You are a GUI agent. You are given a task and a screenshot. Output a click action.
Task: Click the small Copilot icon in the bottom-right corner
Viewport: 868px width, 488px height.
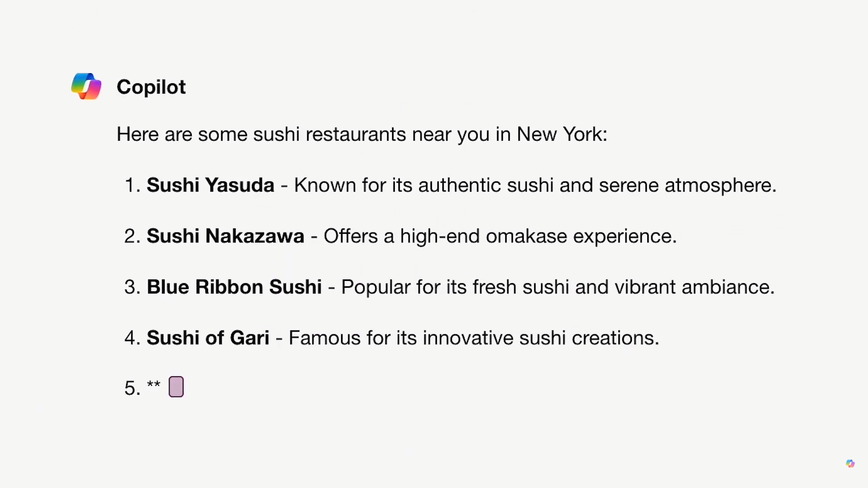850,464
